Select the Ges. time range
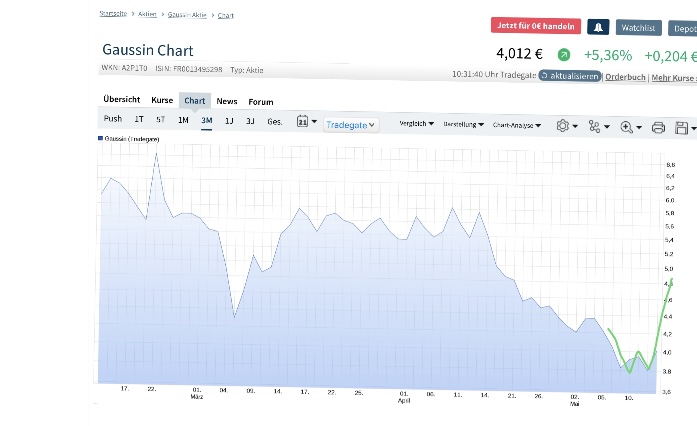The width and height of the screenshot is (697, 426). [275, 122]
